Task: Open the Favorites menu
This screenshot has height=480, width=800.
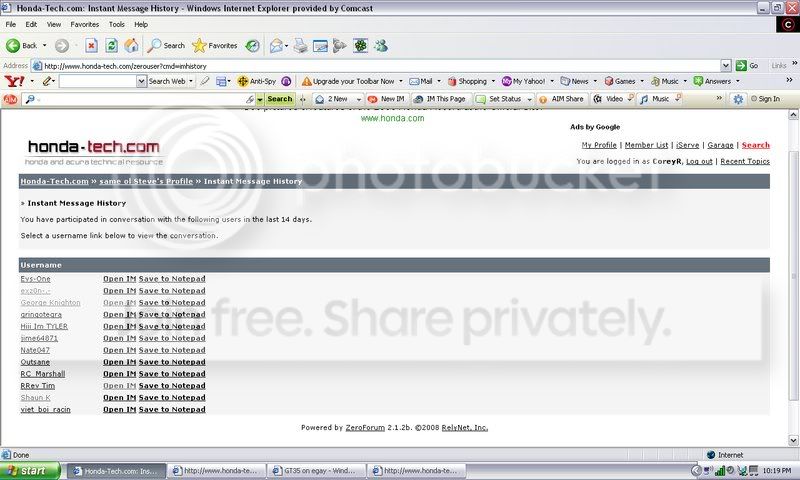Action: [x=84, y=23]
